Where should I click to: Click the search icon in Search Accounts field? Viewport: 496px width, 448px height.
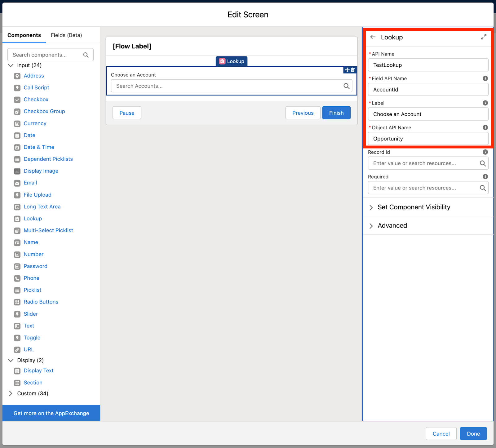click(346, 86)
